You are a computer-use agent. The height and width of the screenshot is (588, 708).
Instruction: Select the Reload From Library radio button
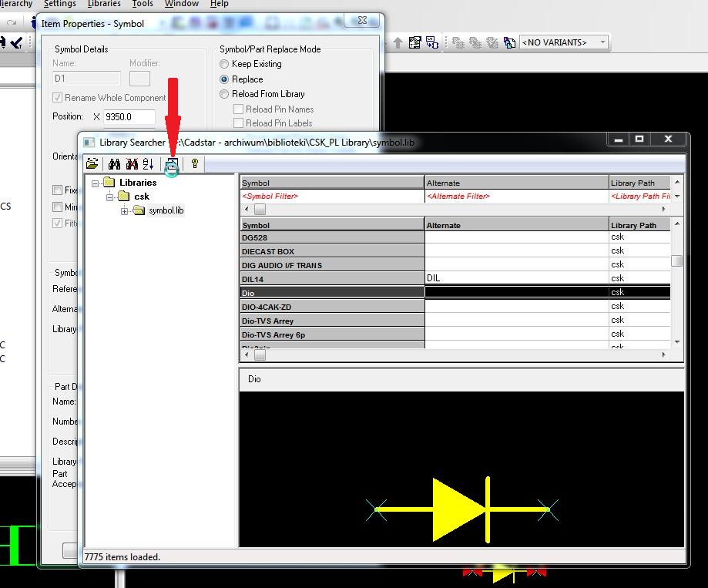pyautogui.click(x=224, y=94)
